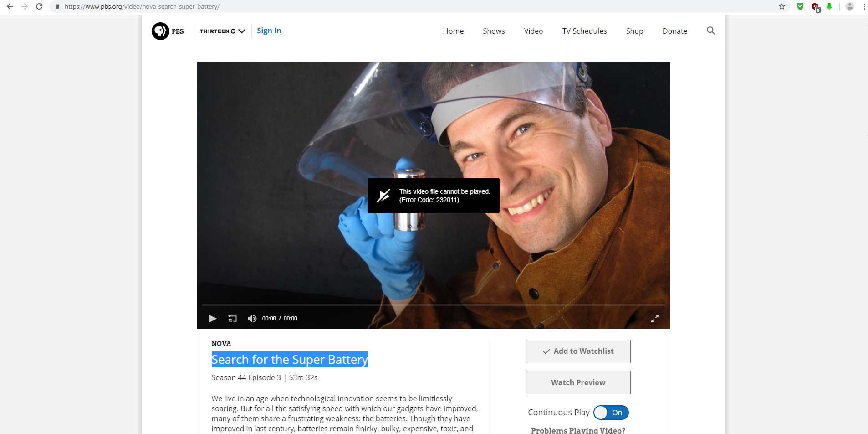
Task: Toggle Add to Watchlist
Action: 577,351
